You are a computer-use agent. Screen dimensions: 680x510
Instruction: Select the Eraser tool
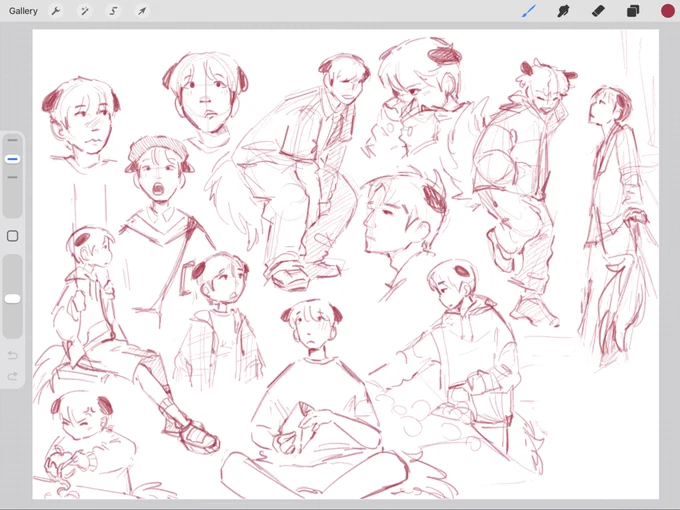(598, 11)
